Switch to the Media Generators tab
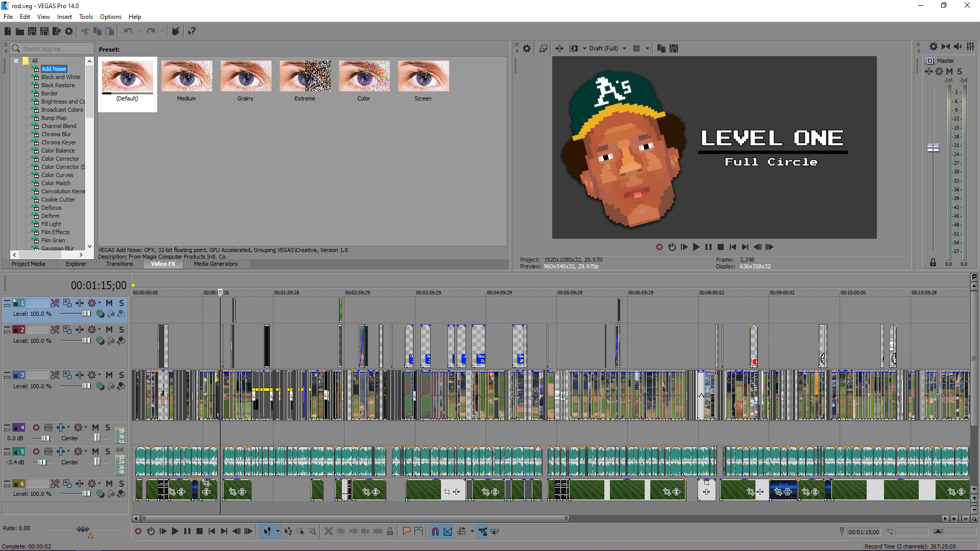980x551 pixels. [215, 264]
